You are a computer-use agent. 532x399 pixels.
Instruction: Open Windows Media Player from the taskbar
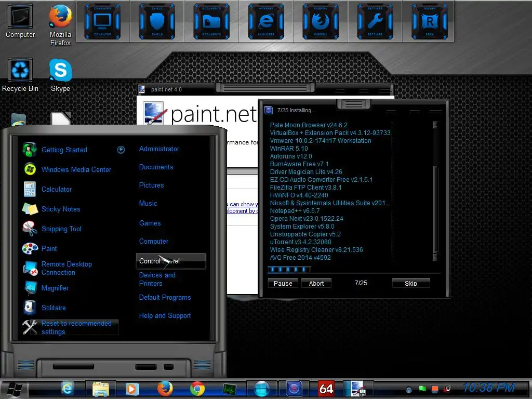(132, 389)
